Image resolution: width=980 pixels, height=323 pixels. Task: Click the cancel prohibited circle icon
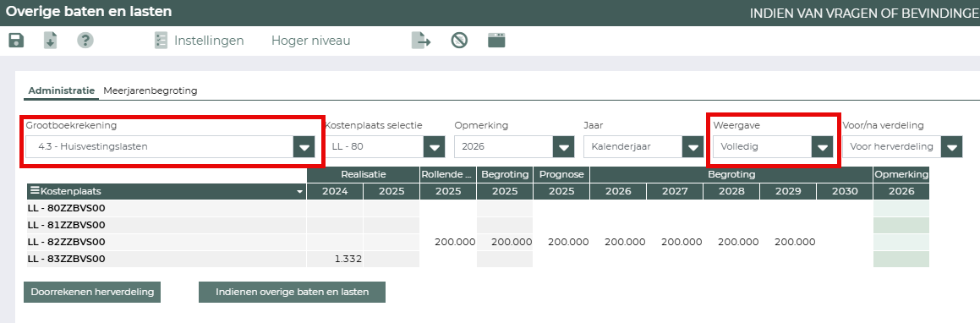tap(459, 41)
